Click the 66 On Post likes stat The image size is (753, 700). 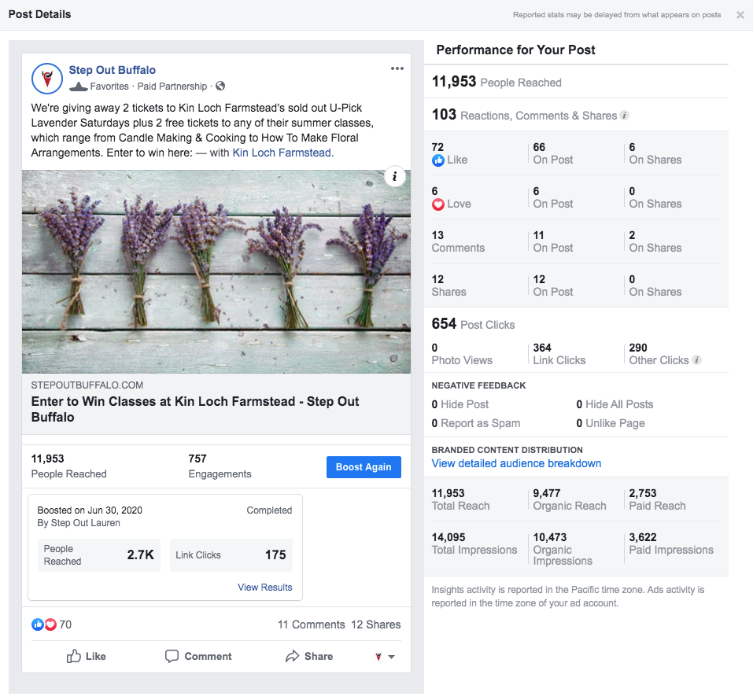[x=552, y=153]
